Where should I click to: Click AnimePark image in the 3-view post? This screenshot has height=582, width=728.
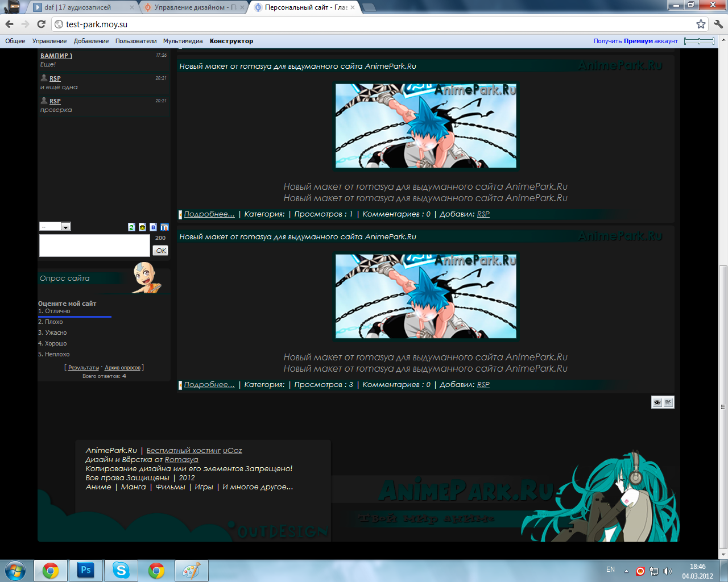point(426,296)
